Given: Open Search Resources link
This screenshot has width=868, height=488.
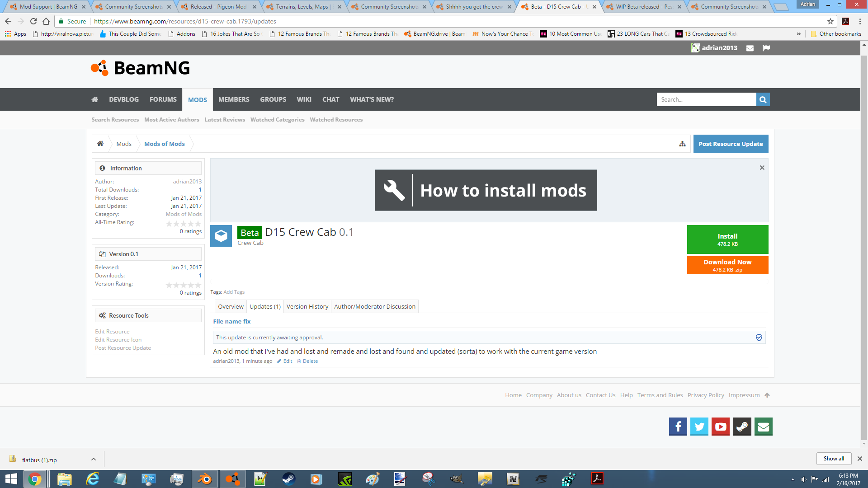Looking at the screenshot, I should click(x=115, y=120).
